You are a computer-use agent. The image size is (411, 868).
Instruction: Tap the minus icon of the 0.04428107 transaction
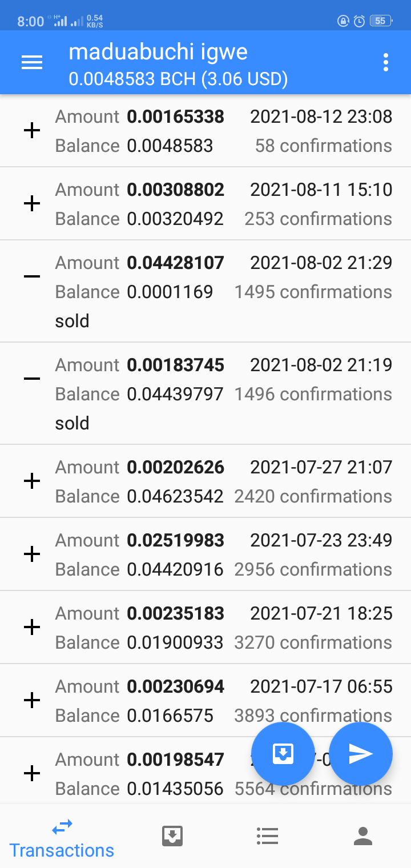(32, 277)
